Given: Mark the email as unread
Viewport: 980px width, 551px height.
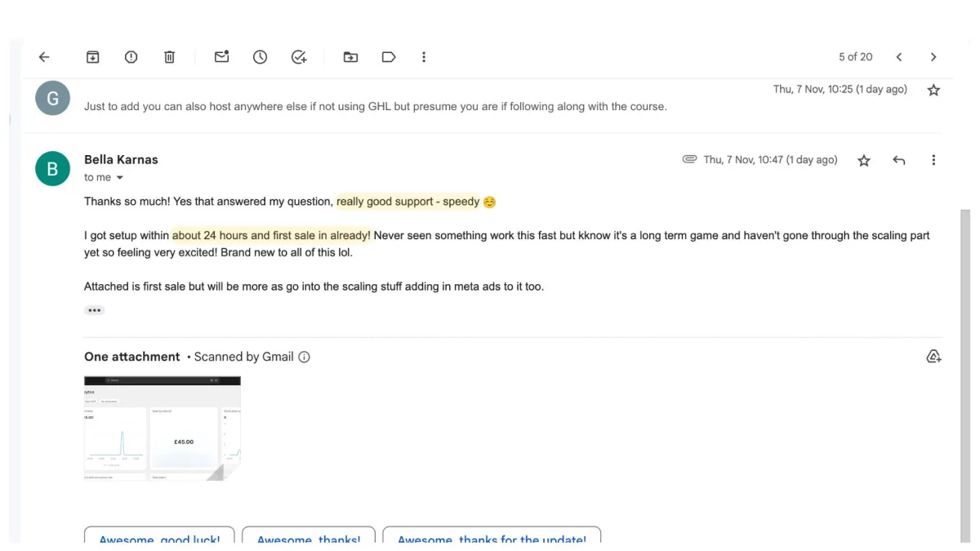Looking at the screenshot, I should [x=221, y=57].
